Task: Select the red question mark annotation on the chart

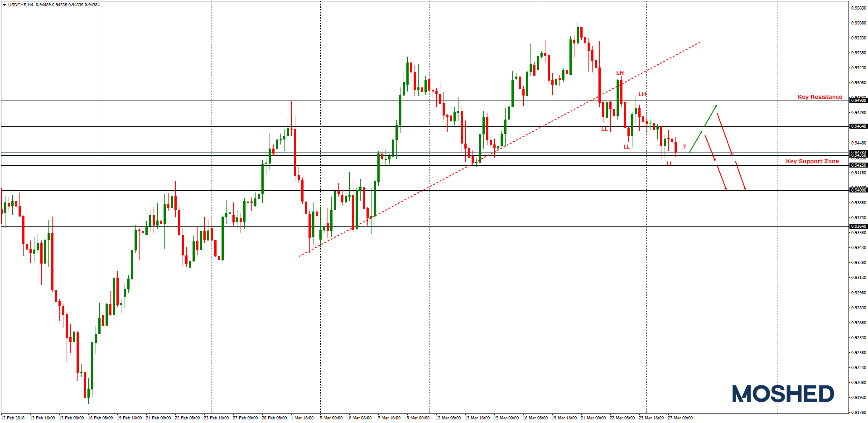Action: tap(684, 147)
